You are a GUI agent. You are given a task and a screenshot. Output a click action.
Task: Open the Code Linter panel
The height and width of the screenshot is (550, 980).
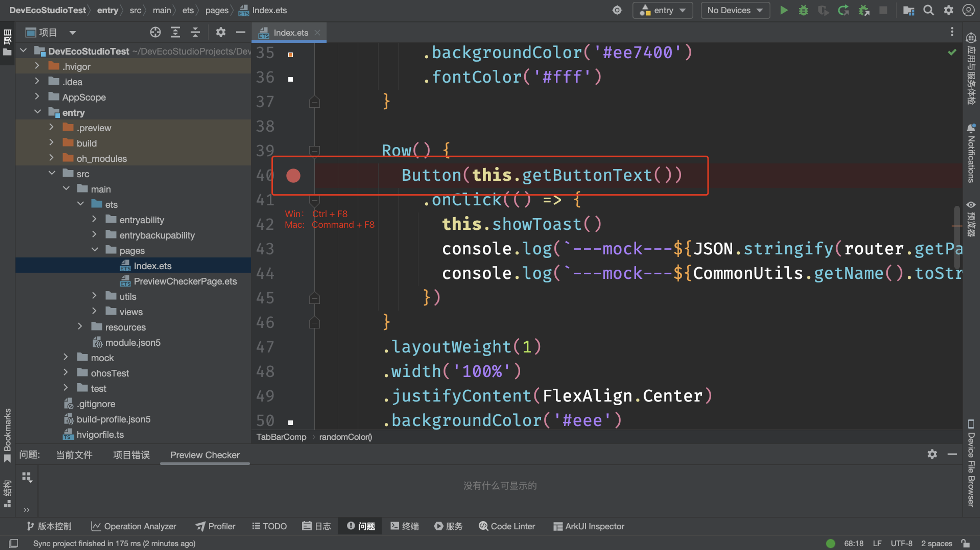pos(507,526)
